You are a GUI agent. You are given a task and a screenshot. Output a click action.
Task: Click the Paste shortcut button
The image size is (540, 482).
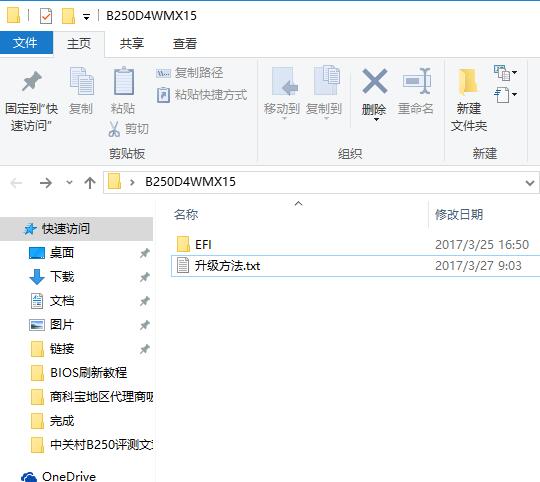pyautogui.click(x=202, y=95)
